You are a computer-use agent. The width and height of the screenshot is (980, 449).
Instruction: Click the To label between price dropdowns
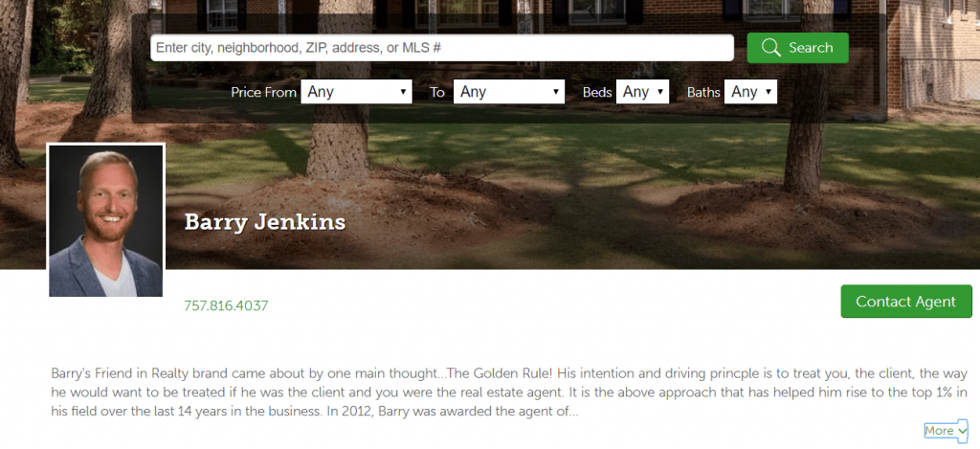click(x=436, y=92)
